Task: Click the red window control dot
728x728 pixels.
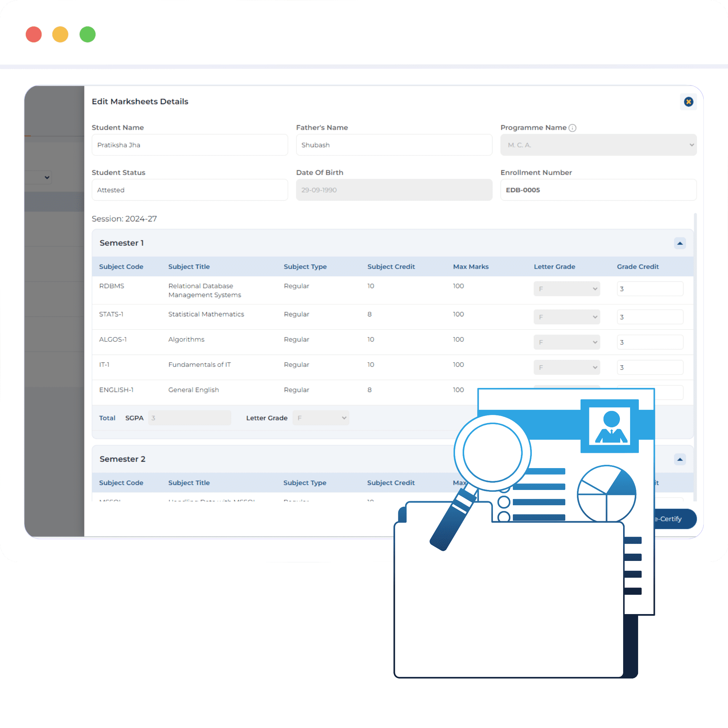Action: point(33,34)
